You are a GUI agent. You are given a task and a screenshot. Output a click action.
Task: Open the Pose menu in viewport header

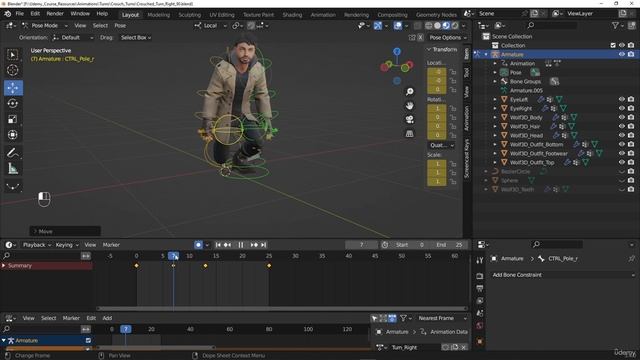click(120, 26)
